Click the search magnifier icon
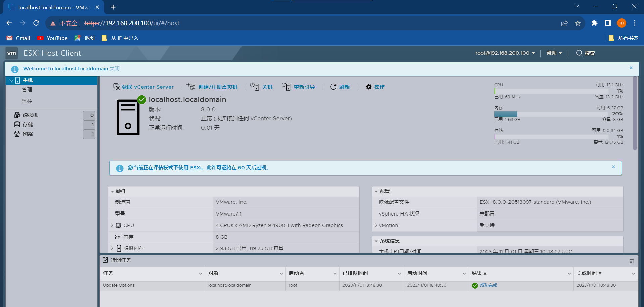Viewport: 644px width, 307px height. coord(579,53)
